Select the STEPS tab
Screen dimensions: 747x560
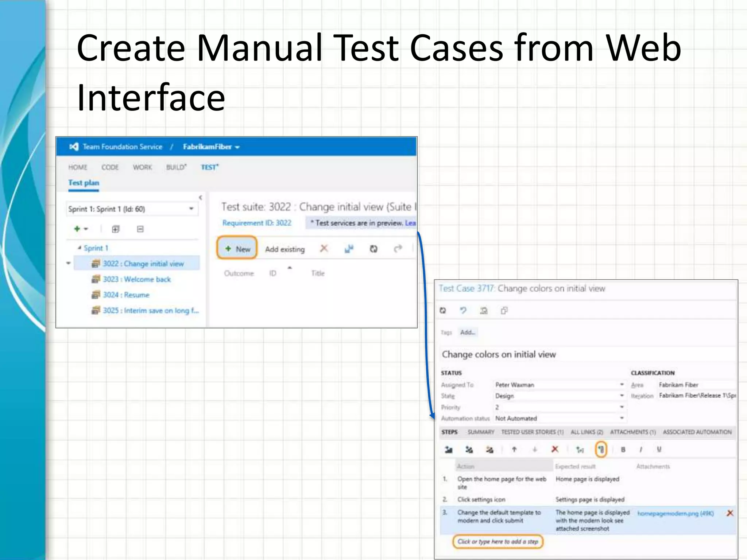(x=449, y=432)
